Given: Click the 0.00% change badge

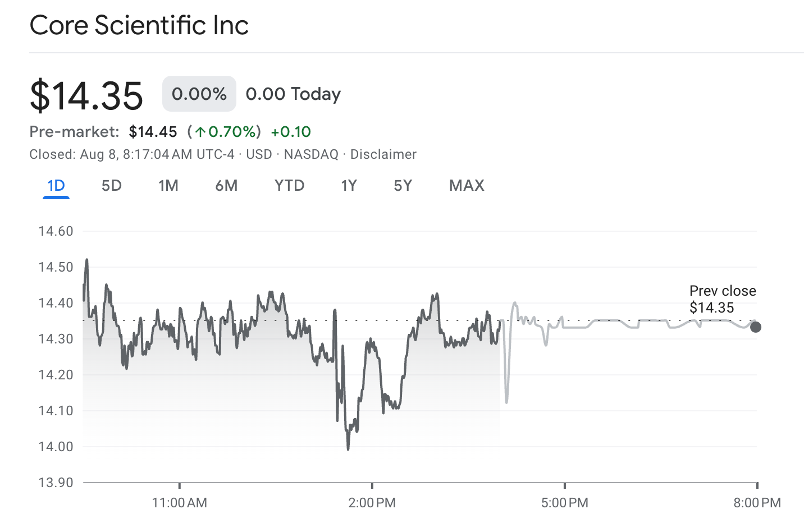Looking at the screenshot, I should click(x=199, y=93).
